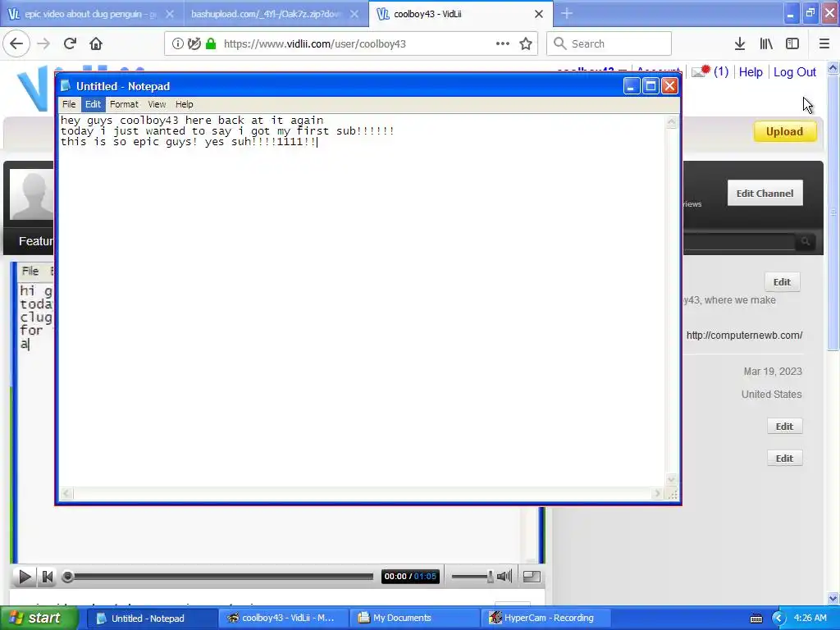
Task: Mute the video with the speaker icon
Action: click(504, 577)
